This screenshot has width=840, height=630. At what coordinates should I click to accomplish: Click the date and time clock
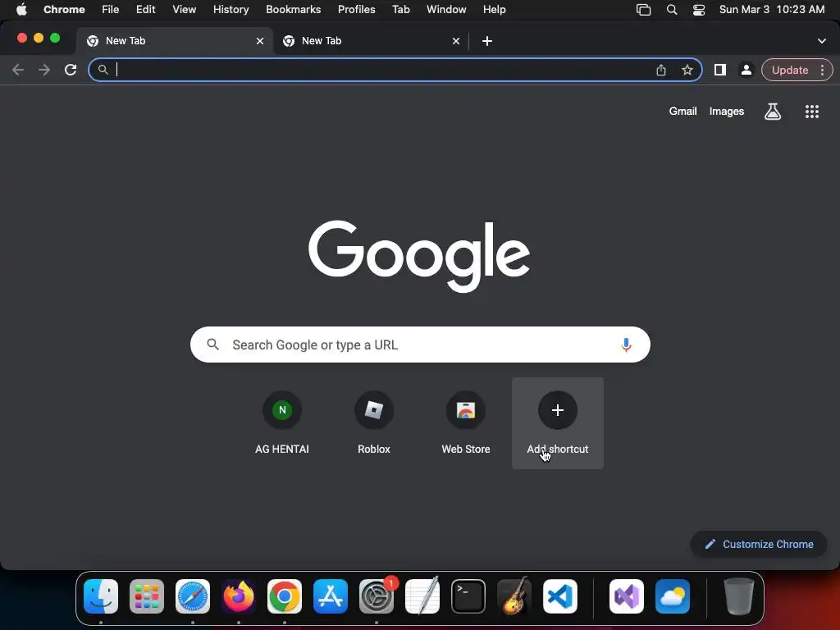click(772, 10)
